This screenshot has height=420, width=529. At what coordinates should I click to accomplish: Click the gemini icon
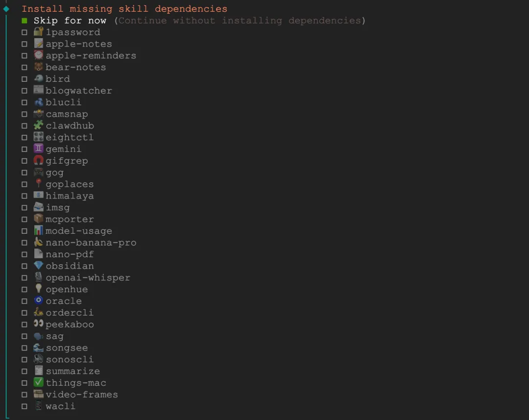point(39,149)
